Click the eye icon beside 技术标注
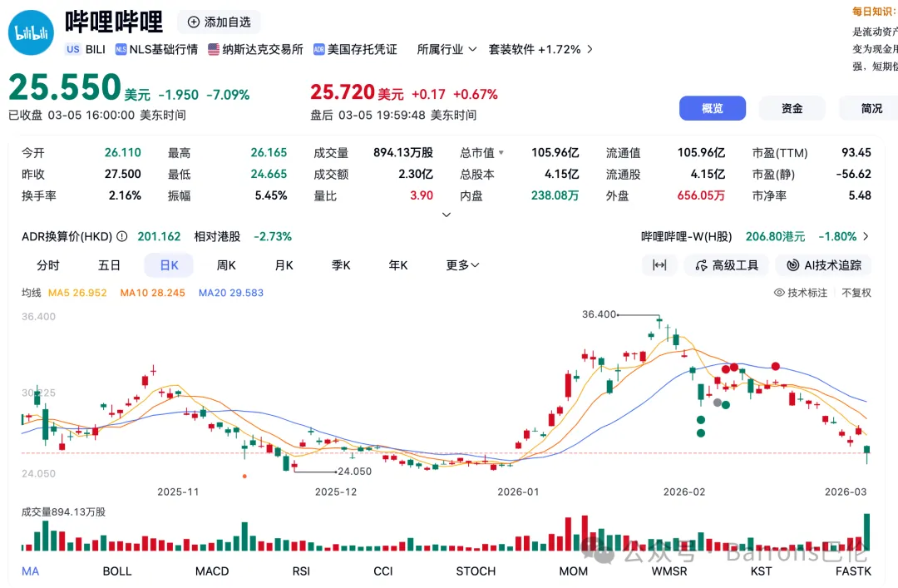898x588 pixels. tap(779, 293)
